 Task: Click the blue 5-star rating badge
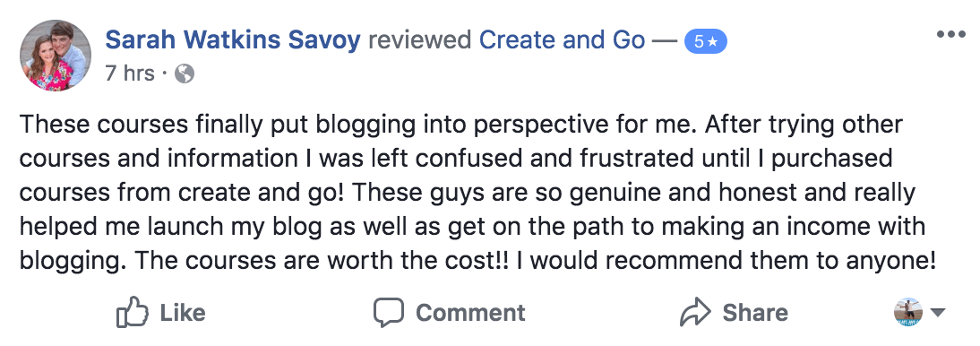pyautogui.click(x=706, y=42)
